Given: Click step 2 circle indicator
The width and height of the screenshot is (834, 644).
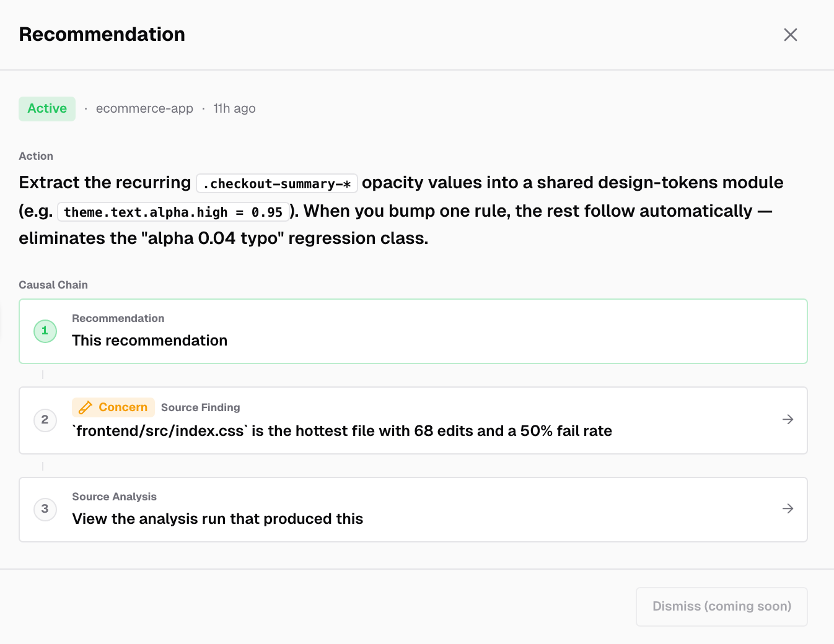Looking at the screenshot, I should (x=45, y=420).
